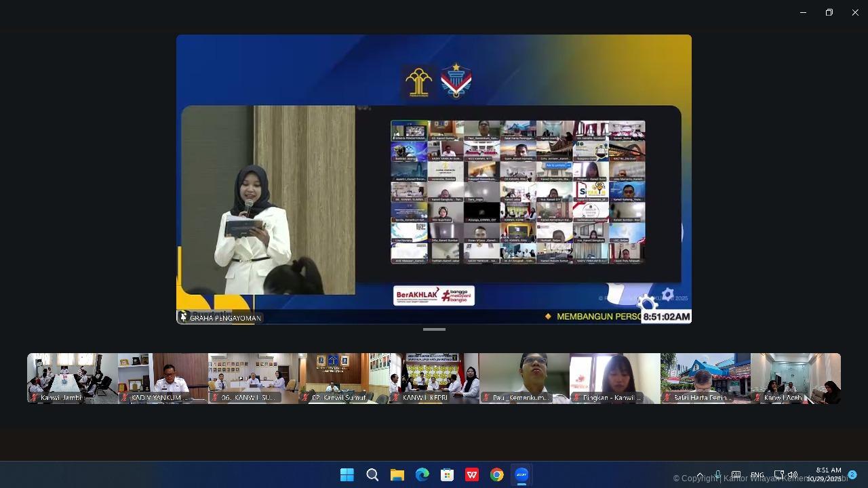
Task: Launch Google Chrome from taskbar
Action: [496, 474]
